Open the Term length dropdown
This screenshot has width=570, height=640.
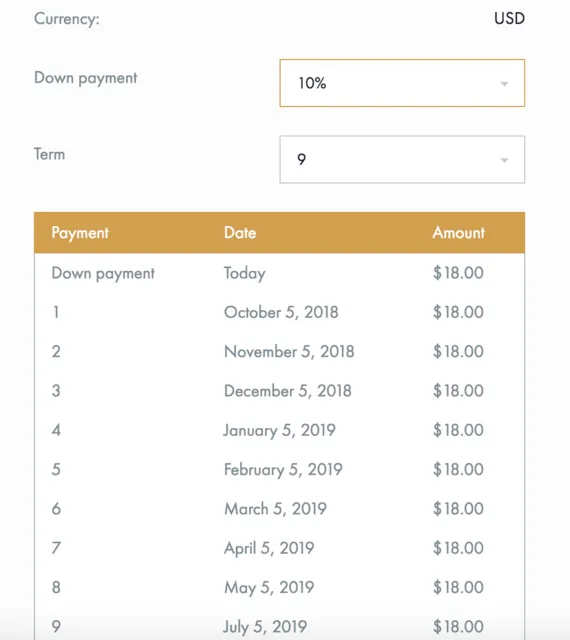click(402, 159)
